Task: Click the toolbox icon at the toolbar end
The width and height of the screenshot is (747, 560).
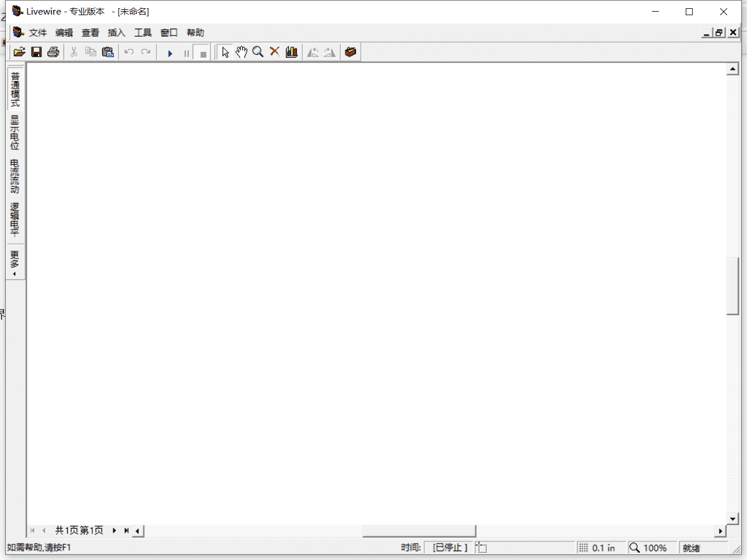Action: click(x=351, y=52)
